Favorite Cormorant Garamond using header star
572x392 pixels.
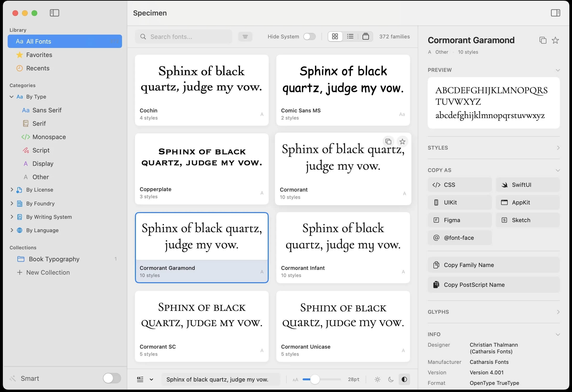(555, 40)
